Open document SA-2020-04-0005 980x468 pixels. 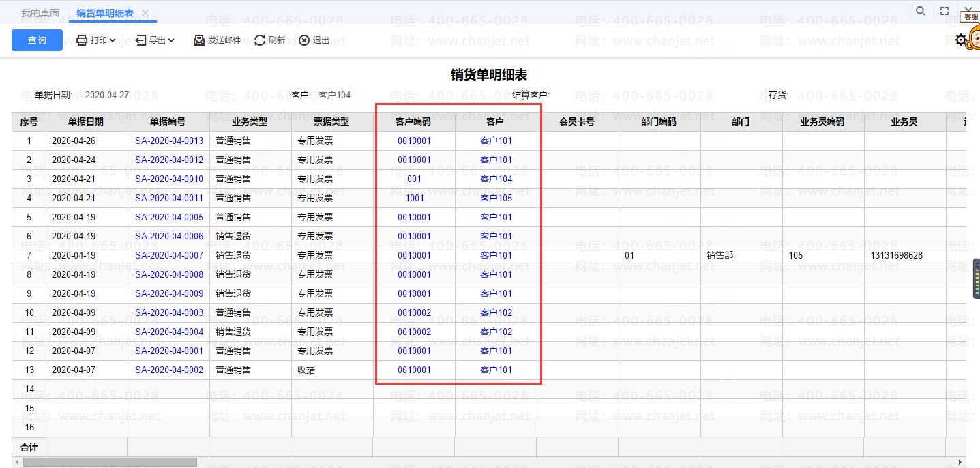[x=169, y=218]
